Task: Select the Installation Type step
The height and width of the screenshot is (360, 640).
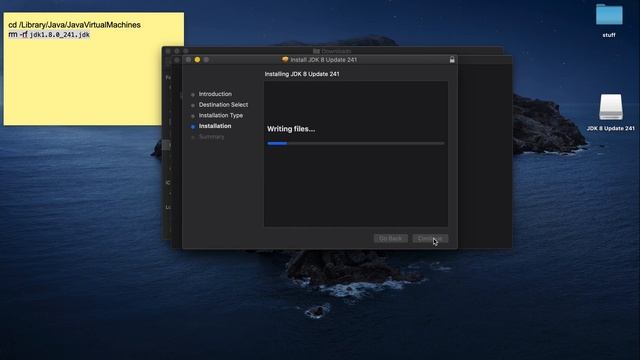Action: [221, 115]
